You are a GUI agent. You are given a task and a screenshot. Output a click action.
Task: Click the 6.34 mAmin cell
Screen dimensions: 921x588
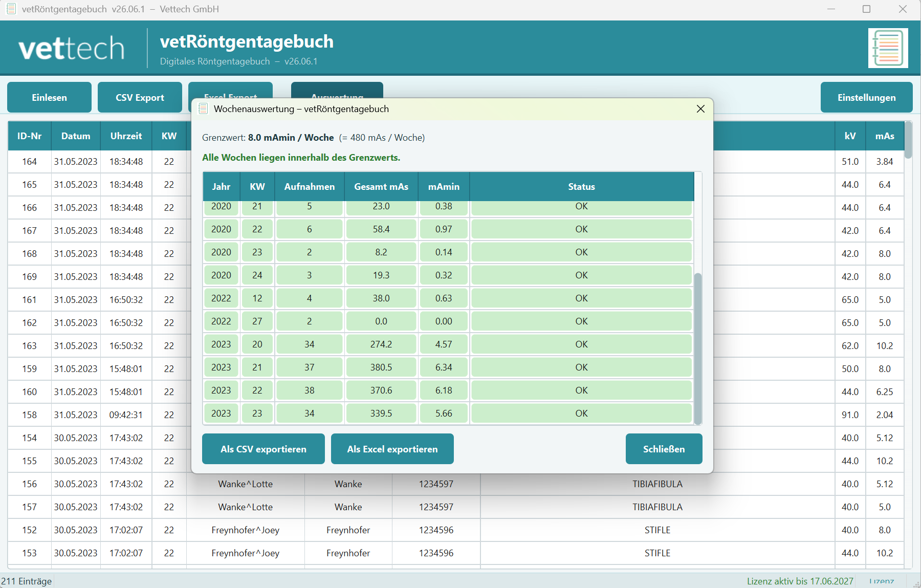pyautogui.click(x=444, y=367)
